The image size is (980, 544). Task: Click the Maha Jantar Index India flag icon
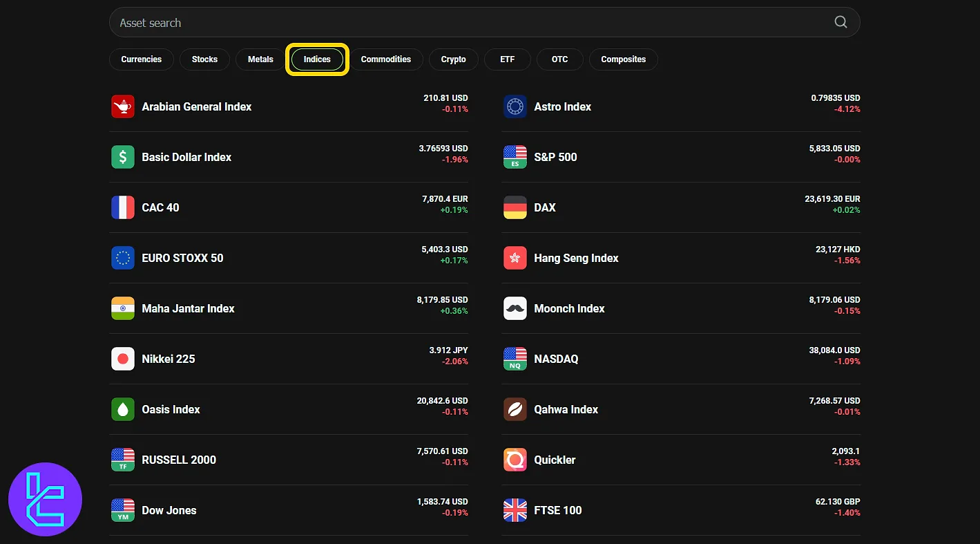123,308
